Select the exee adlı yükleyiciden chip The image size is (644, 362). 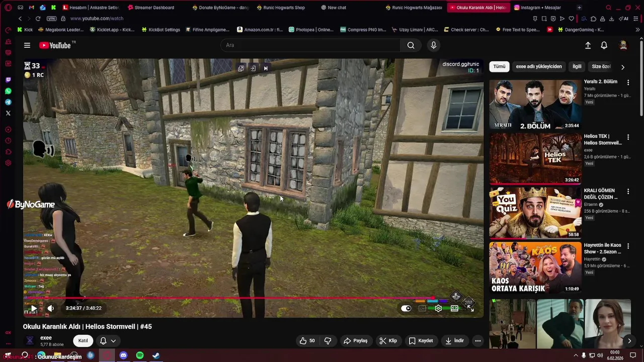click(539, 66)
